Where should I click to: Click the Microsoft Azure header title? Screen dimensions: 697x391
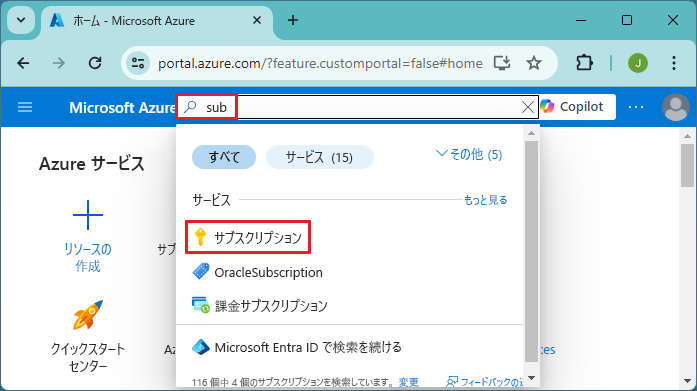[x=122, y=108]
